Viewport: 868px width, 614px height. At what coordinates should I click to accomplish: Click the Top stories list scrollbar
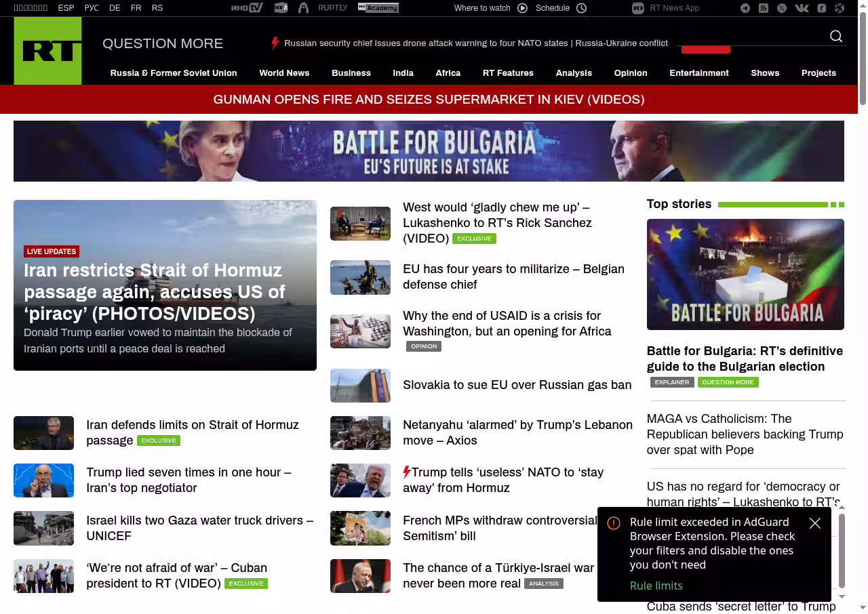coord(842,549)
